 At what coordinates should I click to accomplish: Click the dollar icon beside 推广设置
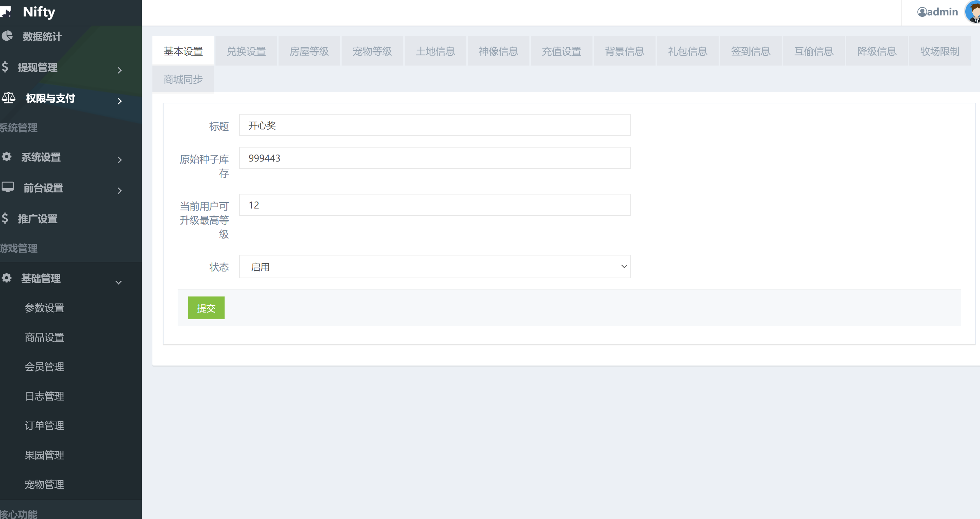coord(5,218)
